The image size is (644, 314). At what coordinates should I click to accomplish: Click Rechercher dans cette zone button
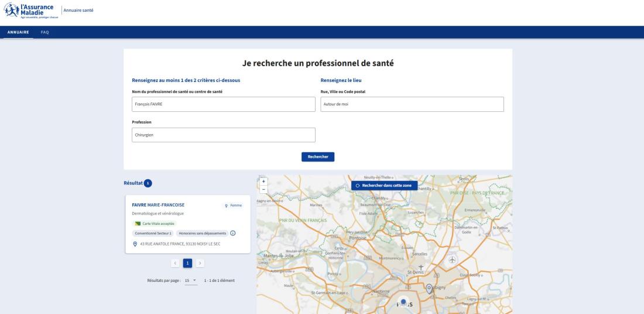[x=384, y=185]
